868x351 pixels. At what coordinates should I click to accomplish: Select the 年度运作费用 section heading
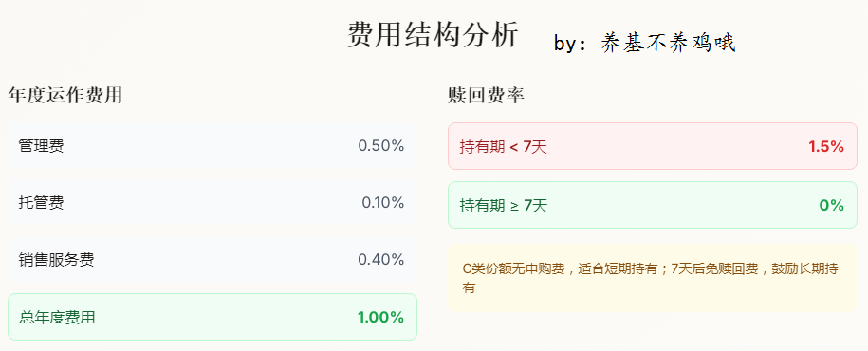point(65,96)
